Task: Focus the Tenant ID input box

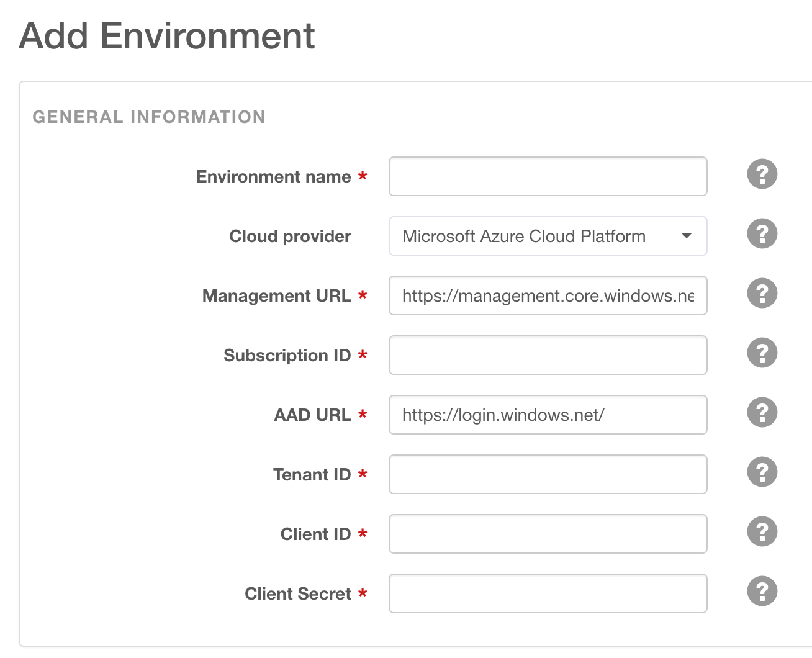Action: [x=548, y=474]
